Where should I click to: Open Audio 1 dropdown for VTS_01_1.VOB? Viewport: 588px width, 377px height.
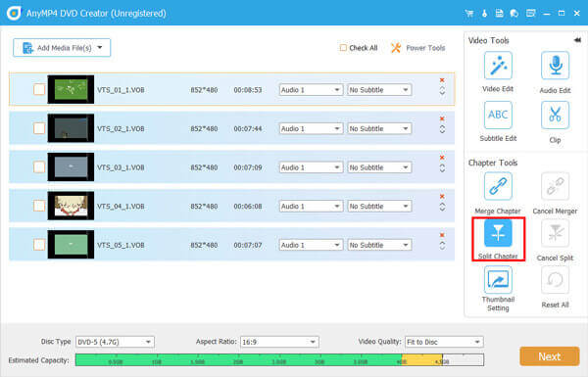pyautogui.click(x=311, y=90)
